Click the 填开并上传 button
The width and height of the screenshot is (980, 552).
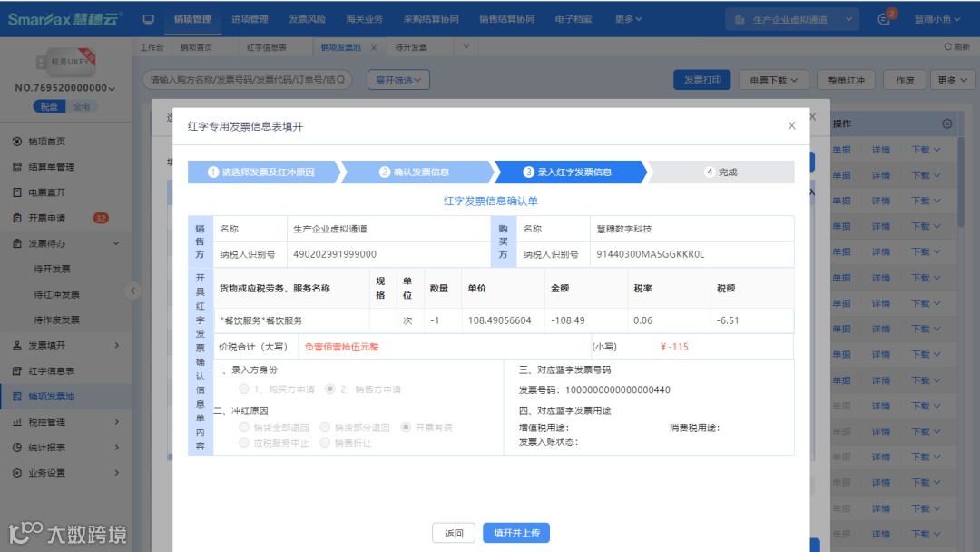pyautogui.click(x=516, y=533)
